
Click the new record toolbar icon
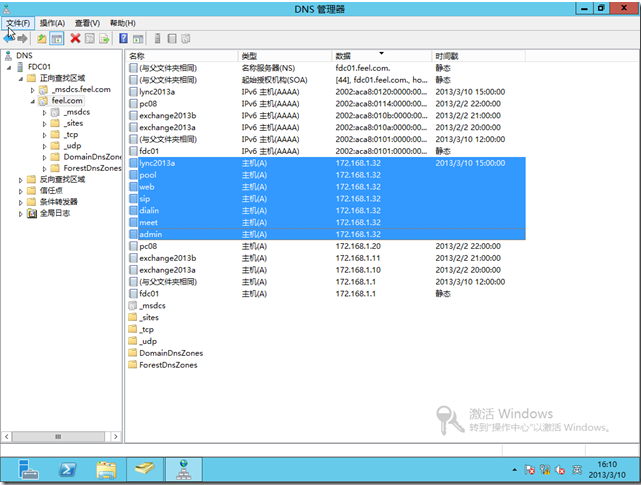[172, 39]
